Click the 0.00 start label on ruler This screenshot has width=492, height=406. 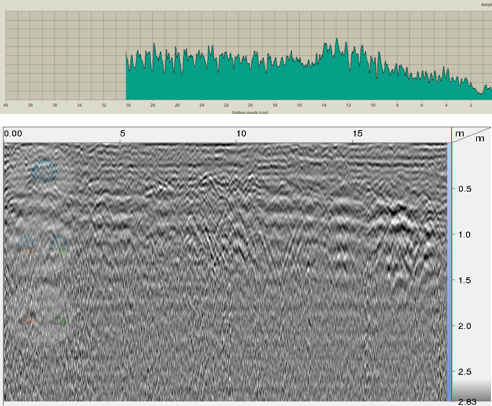13,134
